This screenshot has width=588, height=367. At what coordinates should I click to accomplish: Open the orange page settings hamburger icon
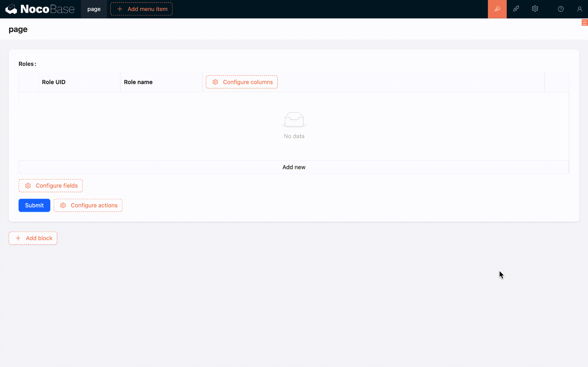584,23
